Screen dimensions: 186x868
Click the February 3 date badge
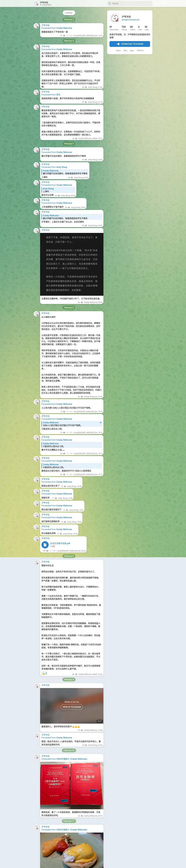coord(69,20)
